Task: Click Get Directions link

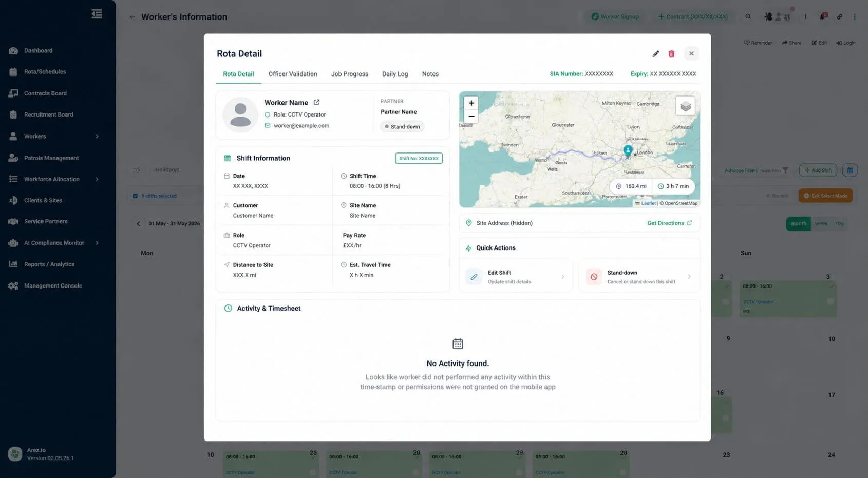Action: tap(669, 223)
